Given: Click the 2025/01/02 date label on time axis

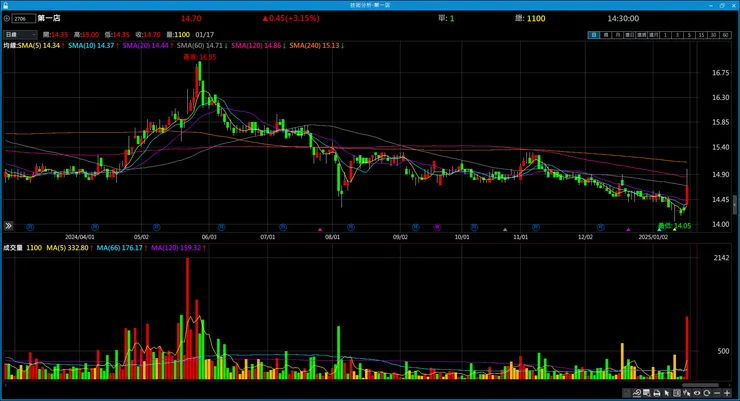Looking at the screenshot, I should point(653,237).
